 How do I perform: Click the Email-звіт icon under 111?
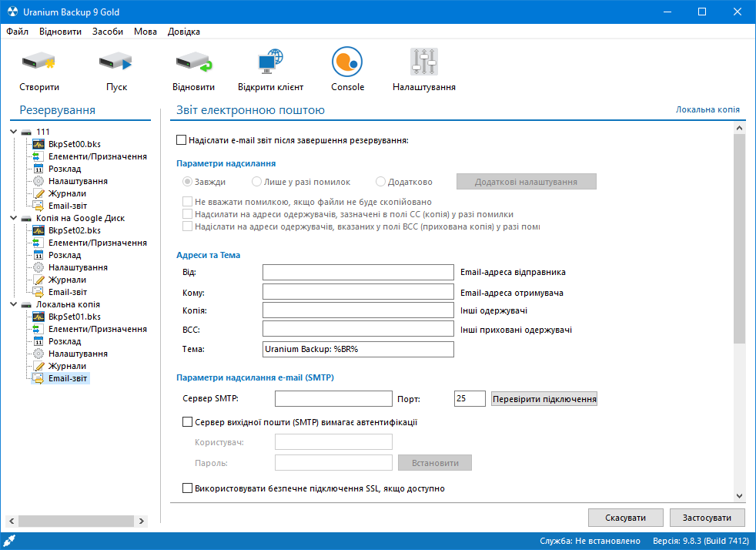(x=38, y=206)
